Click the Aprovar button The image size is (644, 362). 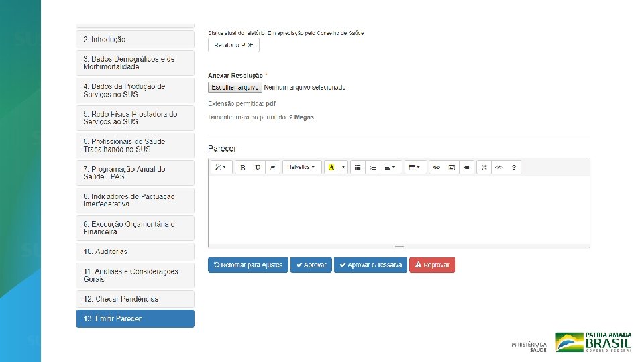tap(311, 265)
